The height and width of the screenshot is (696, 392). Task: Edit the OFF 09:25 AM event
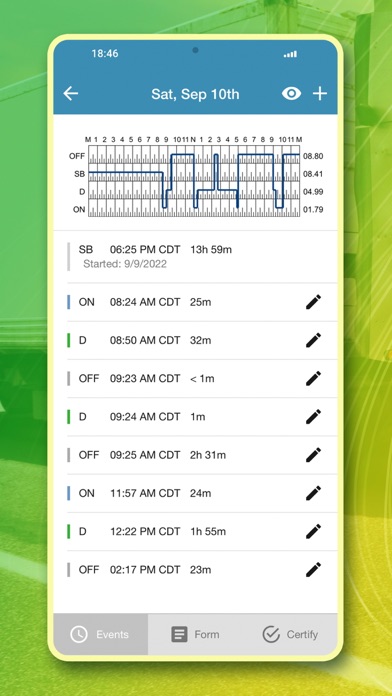point(313,455)
